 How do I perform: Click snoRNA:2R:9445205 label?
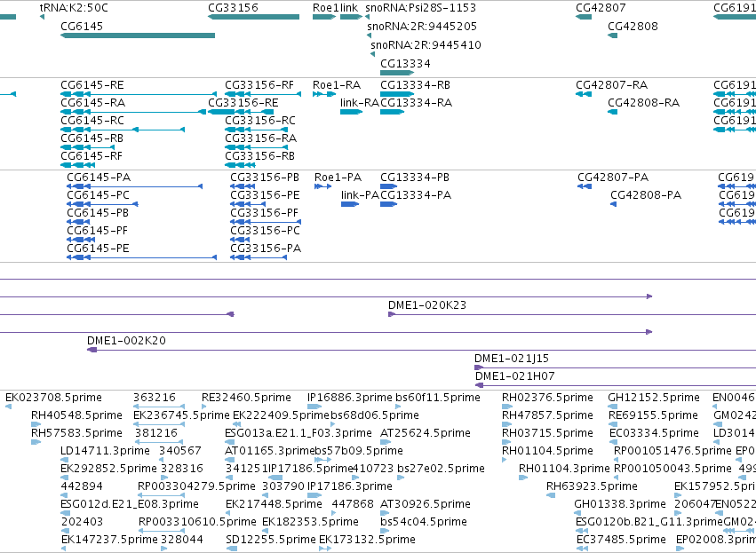coord(422,26)
